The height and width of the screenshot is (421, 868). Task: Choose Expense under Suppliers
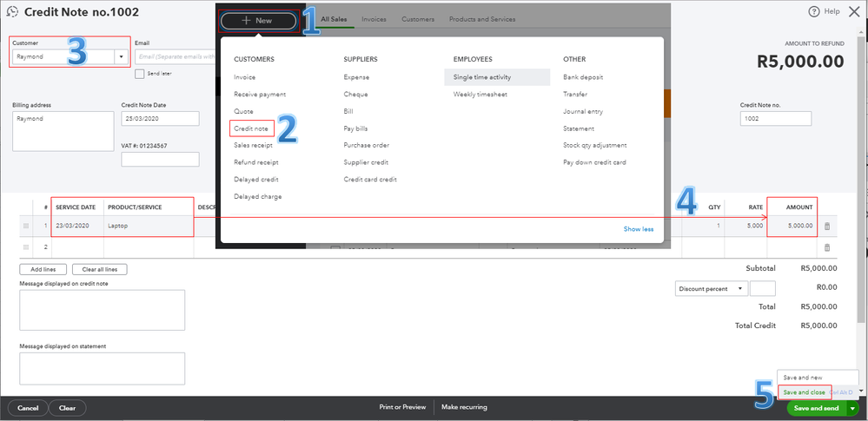(356, 77)
